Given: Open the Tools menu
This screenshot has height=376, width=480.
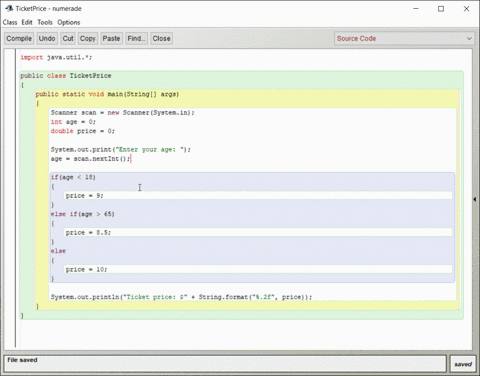Looking at the screenshot, I should [45, 22].
